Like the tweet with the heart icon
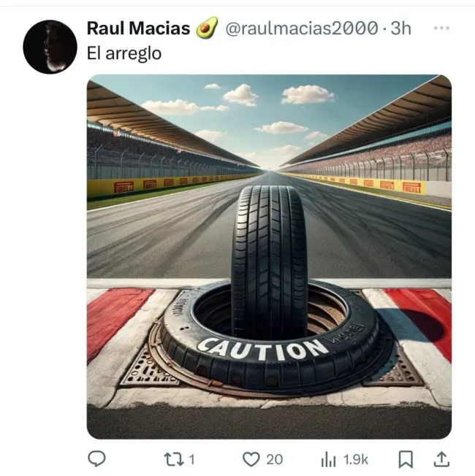Viewport: 475px width, 476px height. click(x=251, y=459)
